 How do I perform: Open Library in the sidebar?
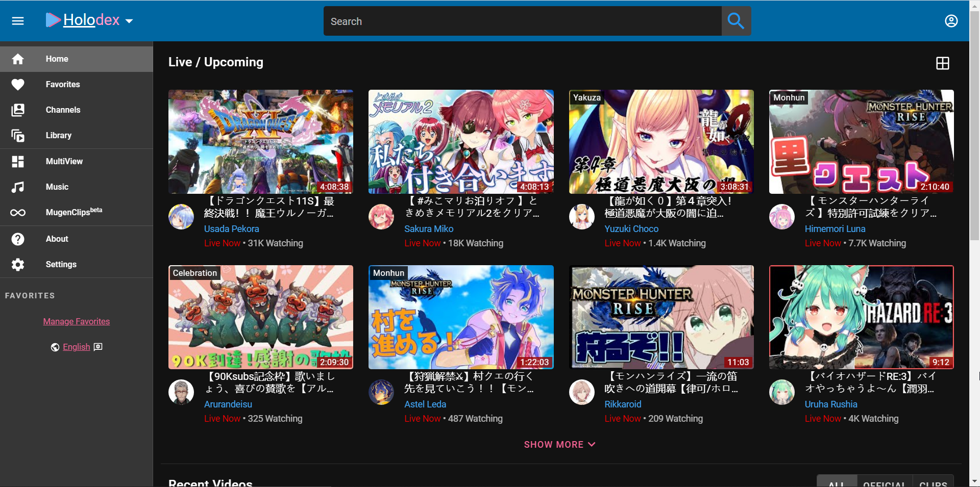[77, 136]
